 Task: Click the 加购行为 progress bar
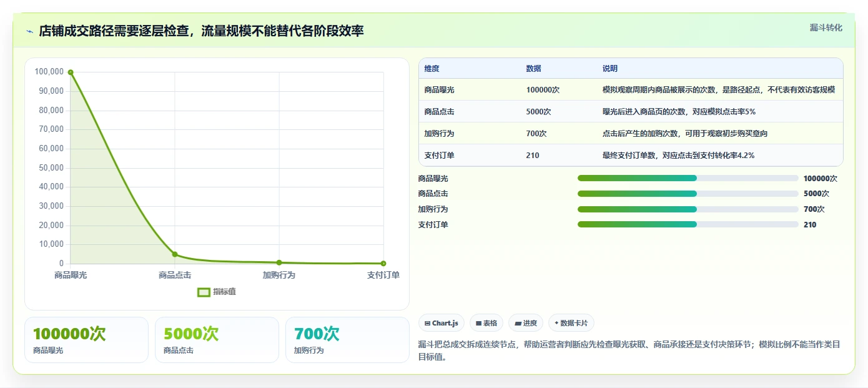(688, 209)
